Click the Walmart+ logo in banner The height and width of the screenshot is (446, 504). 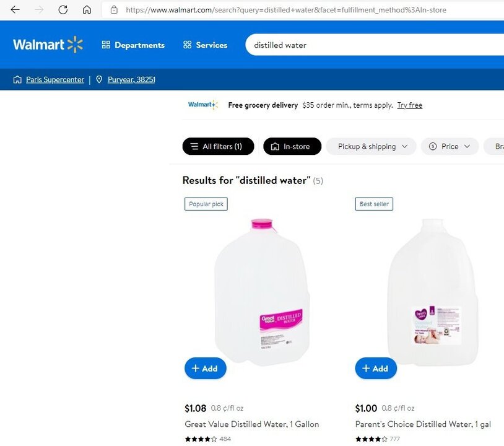click(202, 105)
